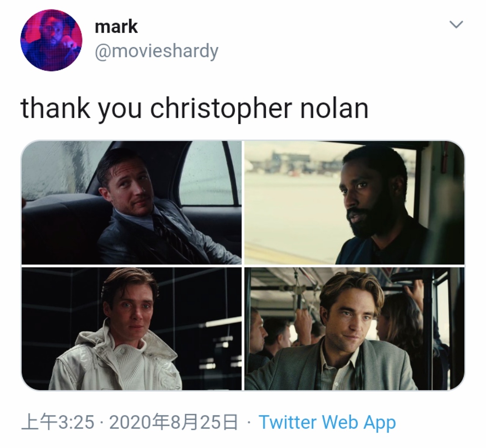Select the tweet text "thank you christopher nolan"

[x=194, y=109]
